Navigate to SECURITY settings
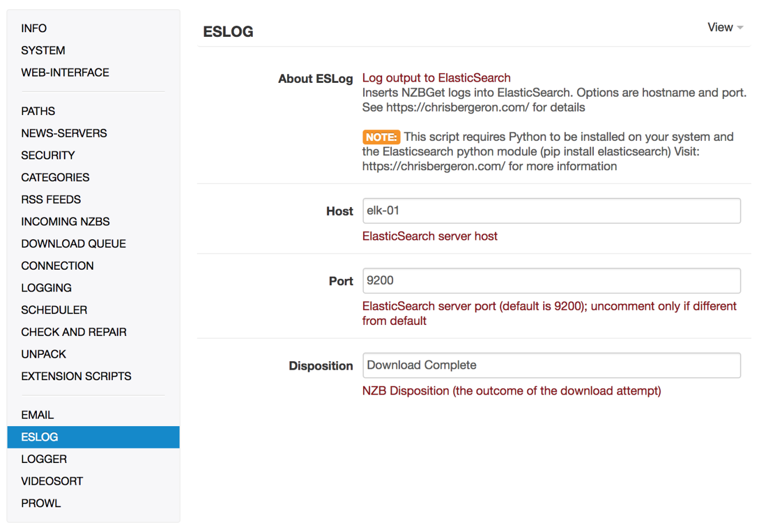This screenshot has width=766, height=532. [x=48, y=155]
